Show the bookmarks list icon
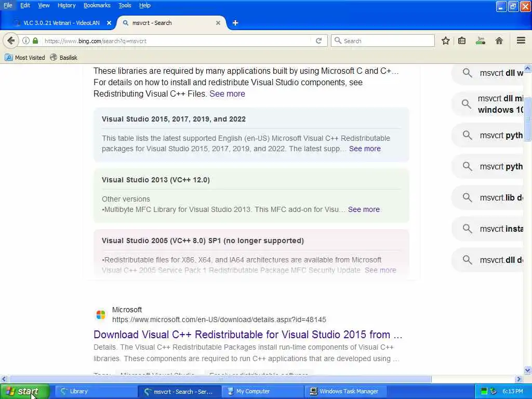The height and width of the screenshot is (399, 532). click(x=462, y=41)
